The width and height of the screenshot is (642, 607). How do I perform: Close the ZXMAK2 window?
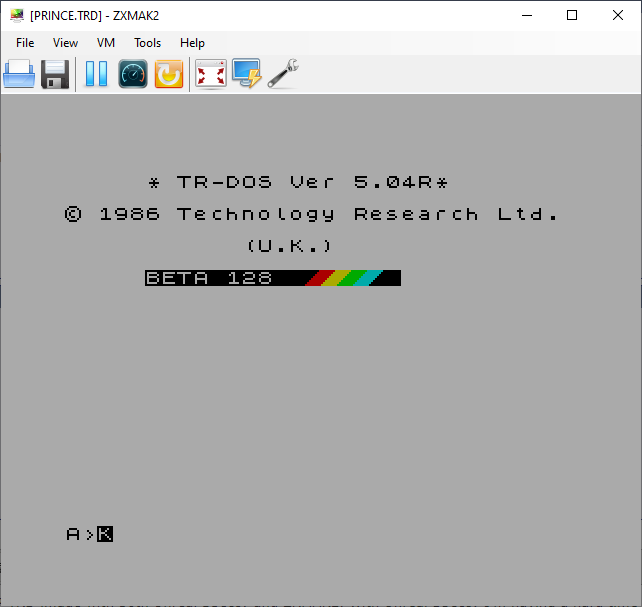pyautogui.click(x=618, y=16)
